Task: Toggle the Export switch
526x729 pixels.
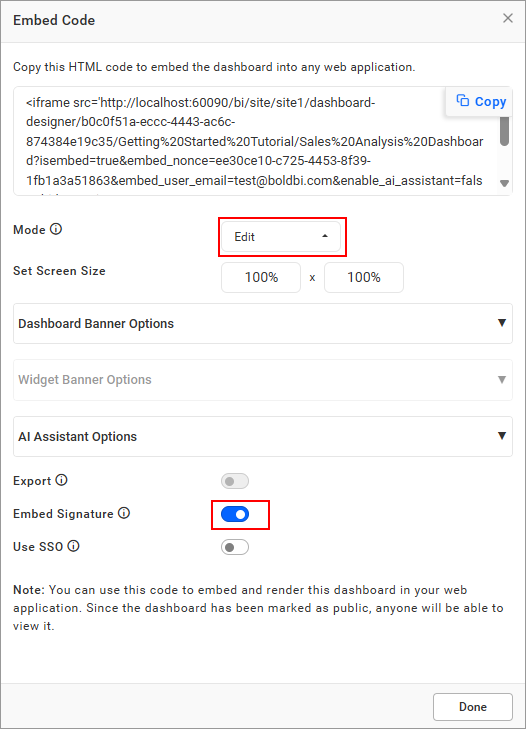Action: coord(235,481)
